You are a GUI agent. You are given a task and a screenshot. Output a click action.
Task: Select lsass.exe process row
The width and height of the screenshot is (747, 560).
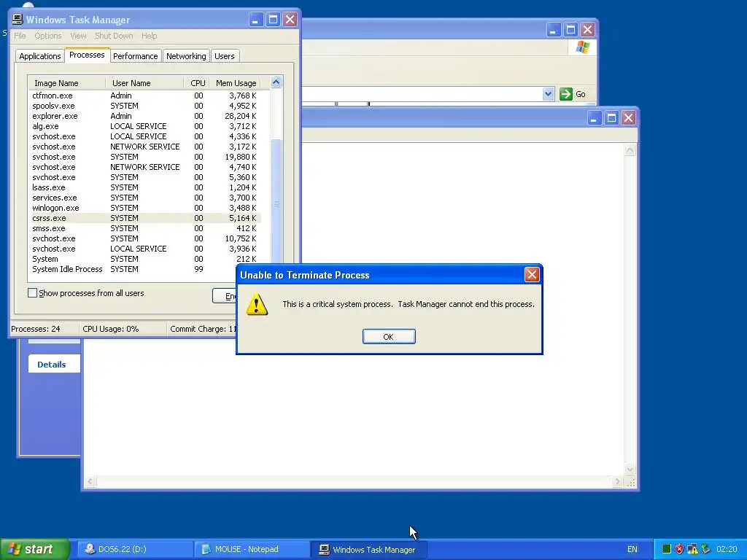(144, 187)
